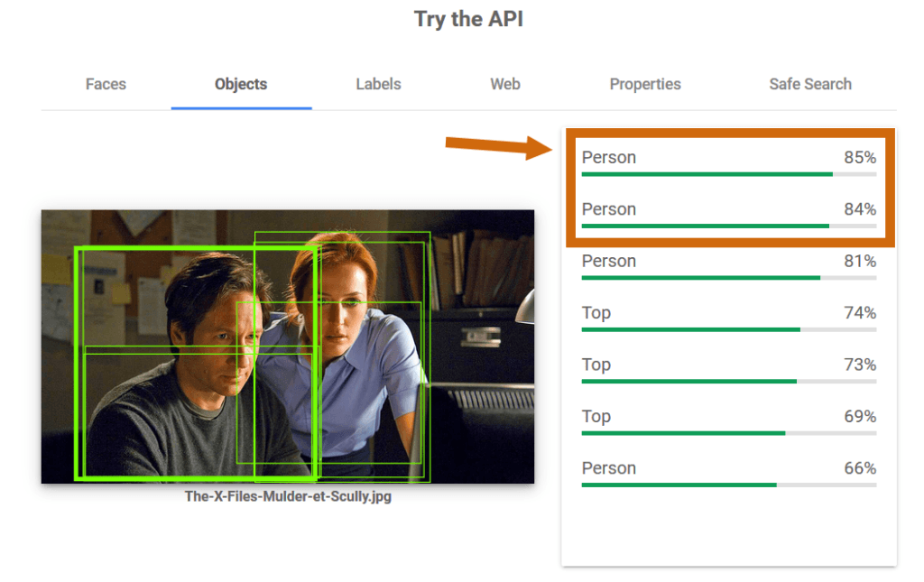924x582 pixels.
Task: Click the Person 84% result row
Action: pyautogui.click(x=729, y=214)
